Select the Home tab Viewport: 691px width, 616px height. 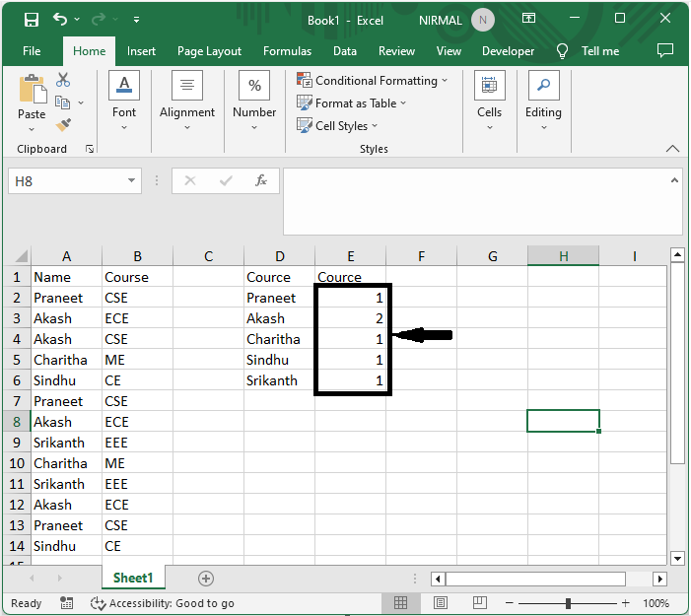(89, 51)
